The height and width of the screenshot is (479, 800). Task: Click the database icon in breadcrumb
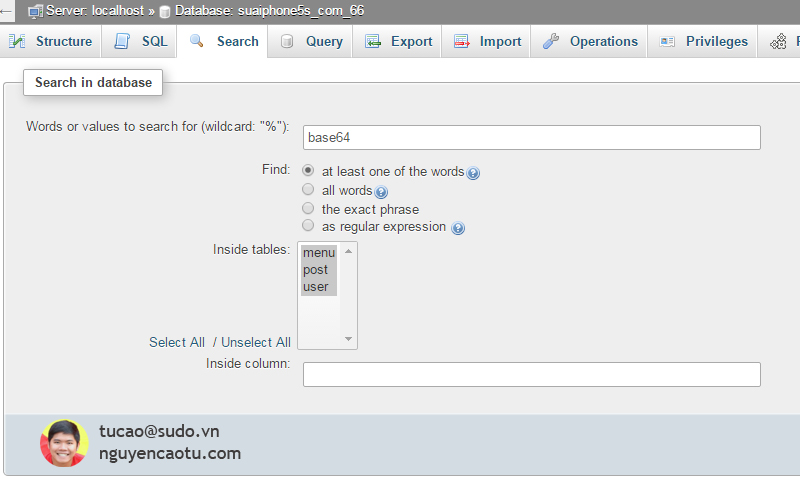point(164,12)
